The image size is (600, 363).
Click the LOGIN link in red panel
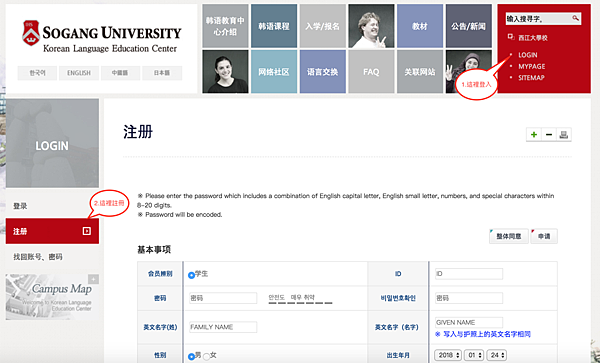(528, 55)
